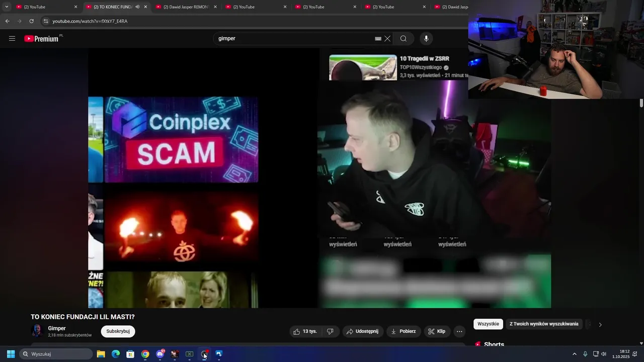Share the video via Udostępnij

363,331
